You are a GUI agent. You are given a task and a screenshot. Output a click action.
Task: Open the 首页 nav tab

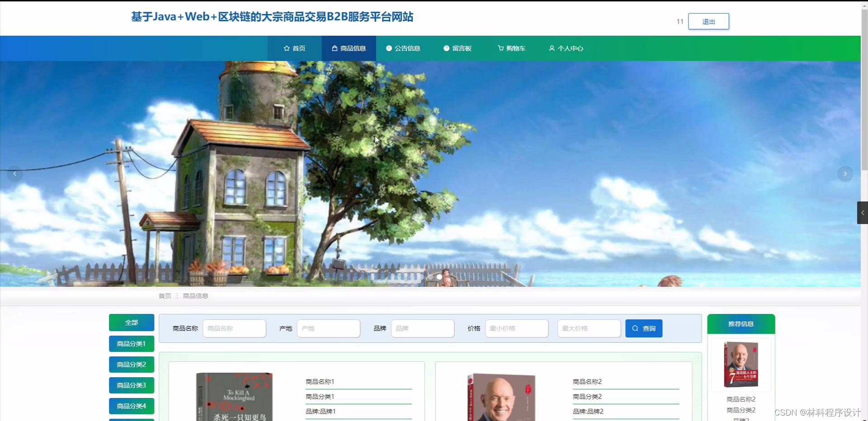point(295,48)
